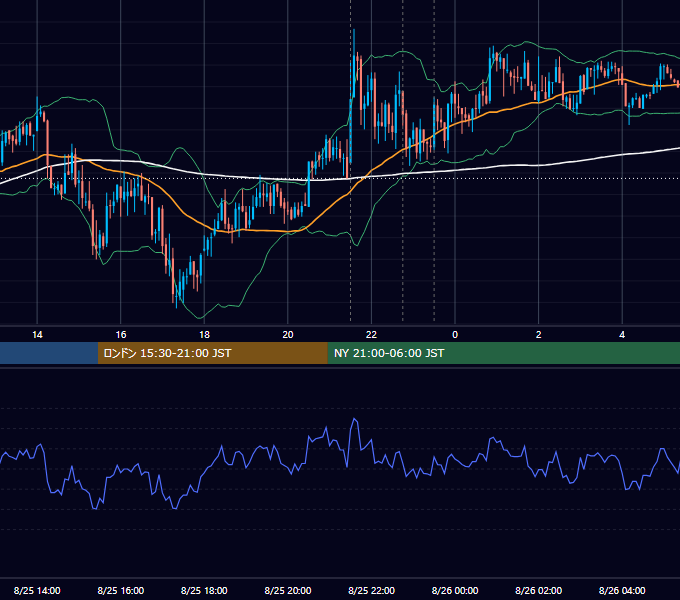680x600 pixels.
Task: Click the highest peak of the blue oscillator line
Action: [x=355, y=419]
